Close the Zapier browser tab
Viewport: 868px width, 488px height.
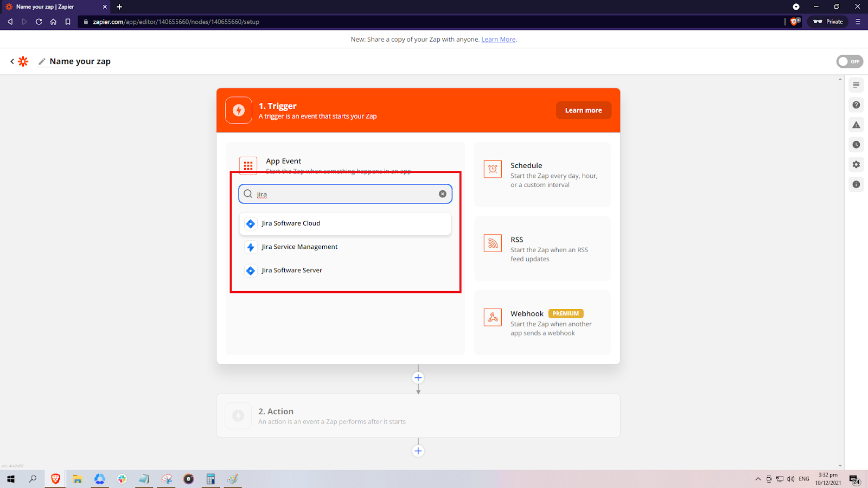click(105, 7)
